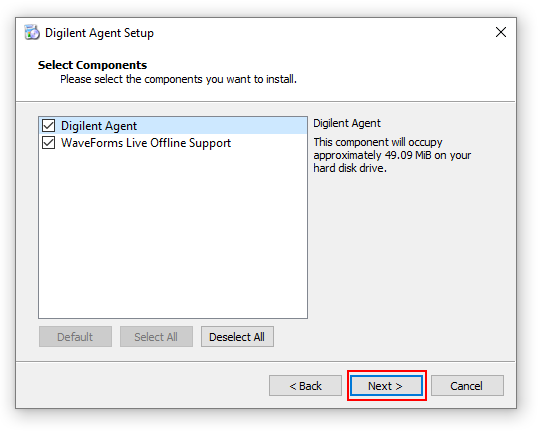This screenshot has width=543, height=435.
Task: Click the grayed-out Default button
Action: [x=75, y=337]
